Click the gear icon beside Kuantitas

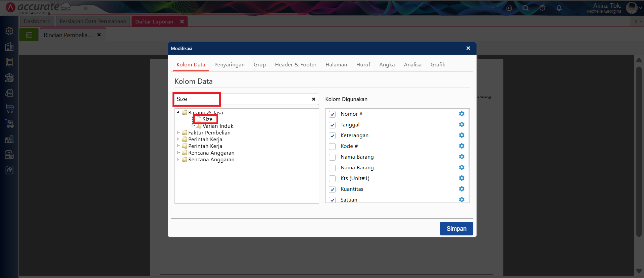[x=461, y=189]
